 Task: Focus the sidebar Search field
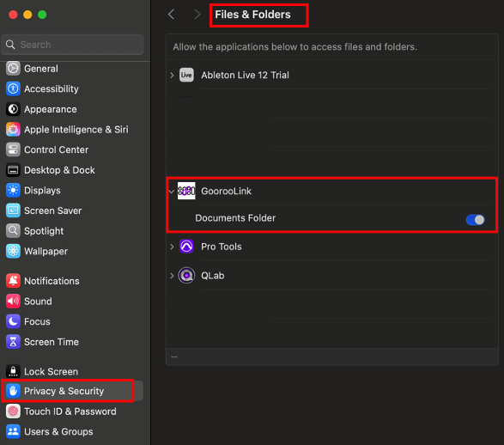(x=73, y=45)
